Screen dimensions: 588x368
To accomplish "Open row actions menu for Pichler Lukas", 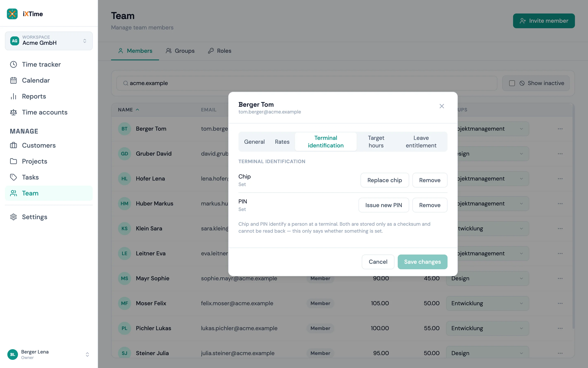I will point(560,328).
